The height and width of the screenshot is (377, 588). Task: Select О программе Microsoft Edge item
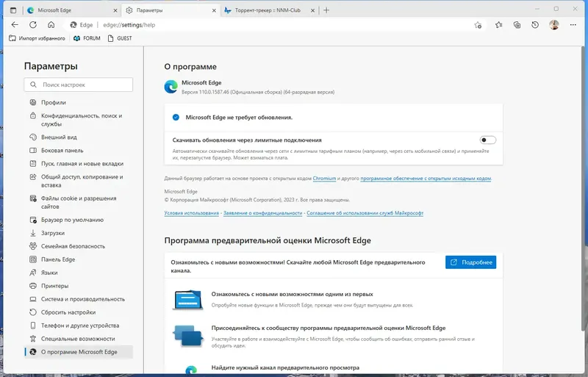click(79, 352)
